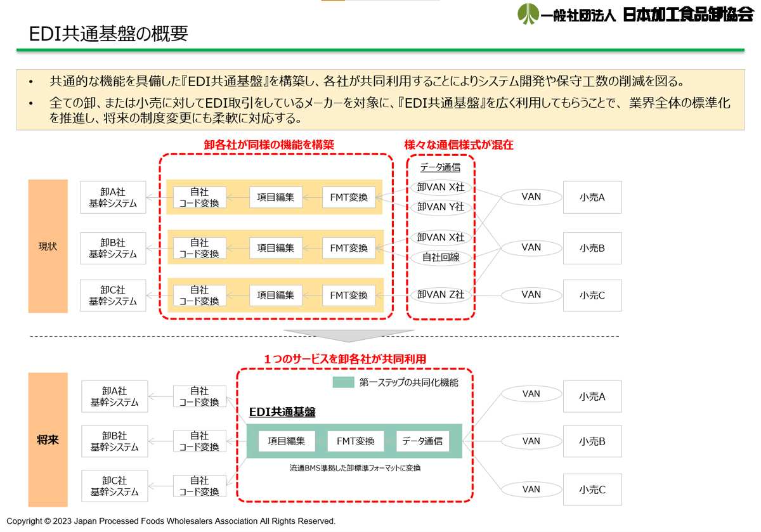
Task: Select the 自社回線 oval
Action: [x=441, y=257]
